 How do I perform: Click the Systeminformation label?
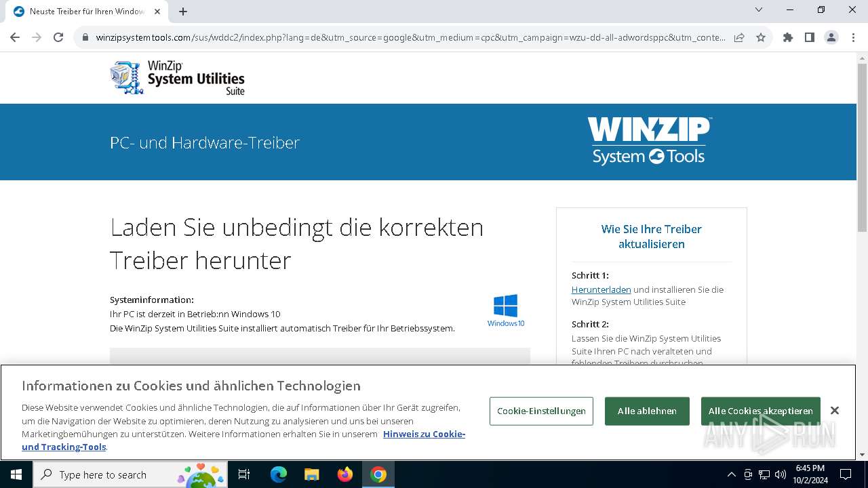pos(152,300)
